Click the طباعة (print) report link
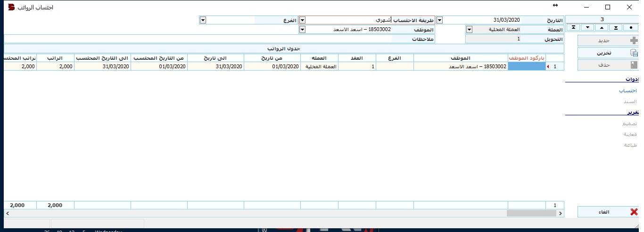The image size is (644, 232). pyautogui.click(x=631, y=145)
